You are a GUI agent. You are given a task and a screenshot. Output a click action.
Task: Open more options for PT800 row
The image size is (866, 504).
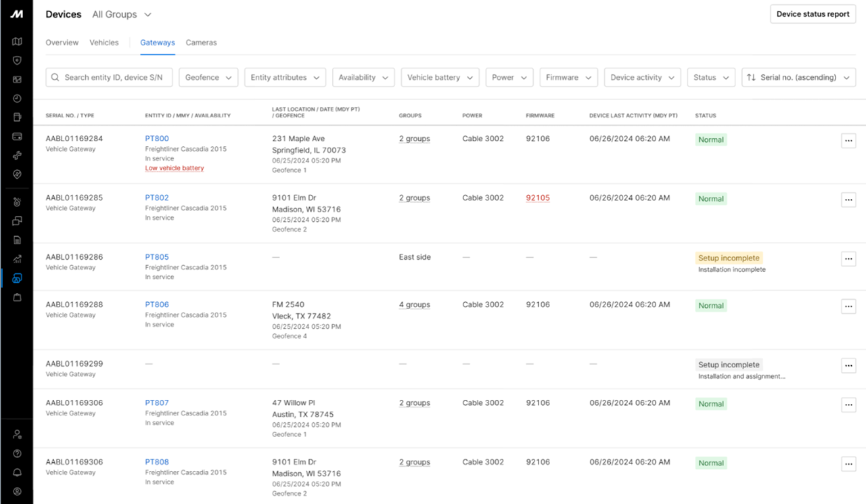pos(848,140)
